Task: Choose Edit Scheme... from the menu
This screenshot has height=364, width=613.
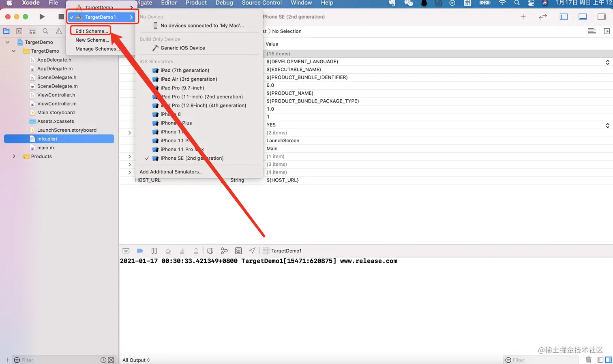Action: tap(92, 31)
